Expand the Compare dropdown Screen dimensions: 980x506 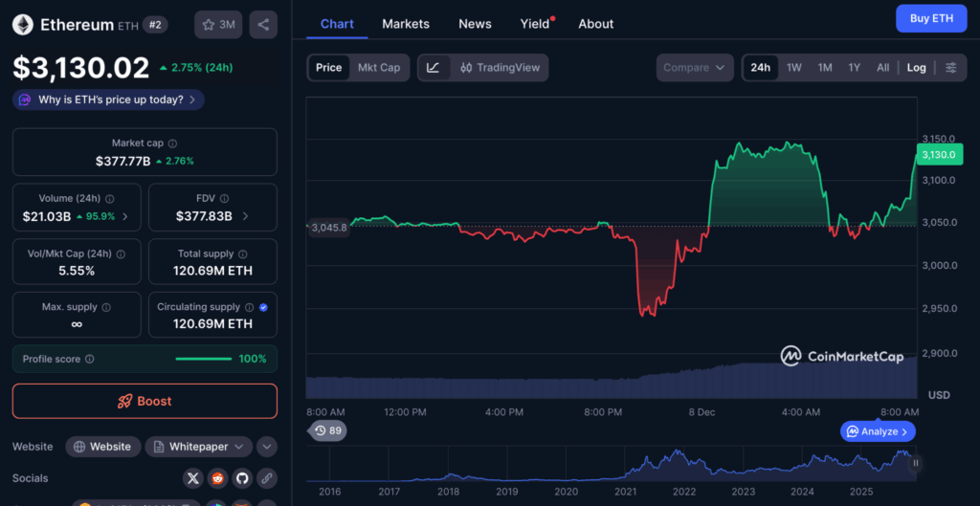tap(695, 68)
